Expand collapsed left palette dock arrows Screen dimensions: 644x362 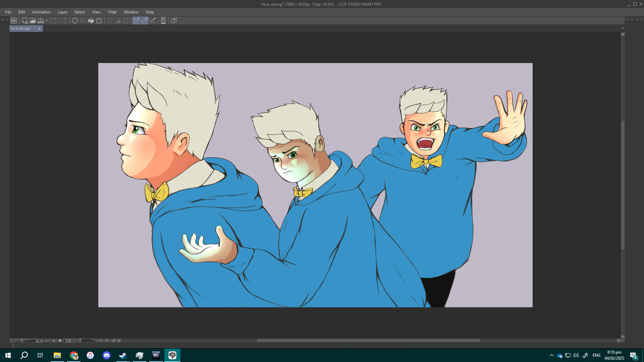tap(2, 19)
